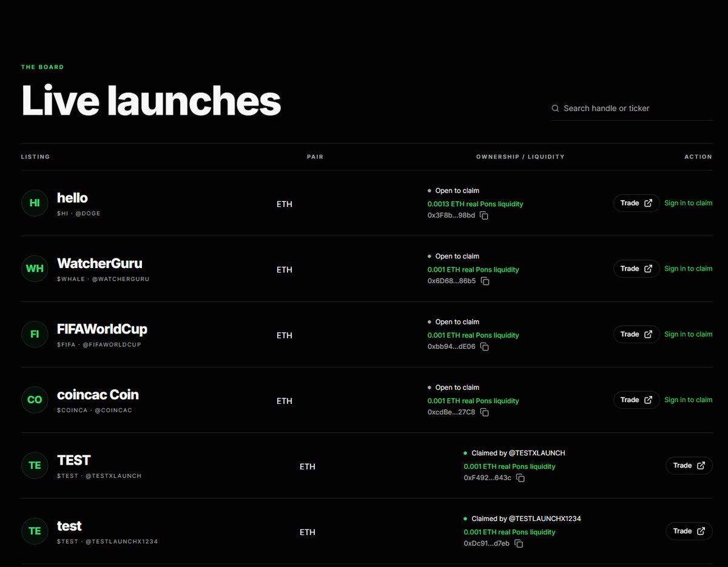This screenshot has height=567, width=728.
Task: Click the PAIR column header
Action: point(315,156)
